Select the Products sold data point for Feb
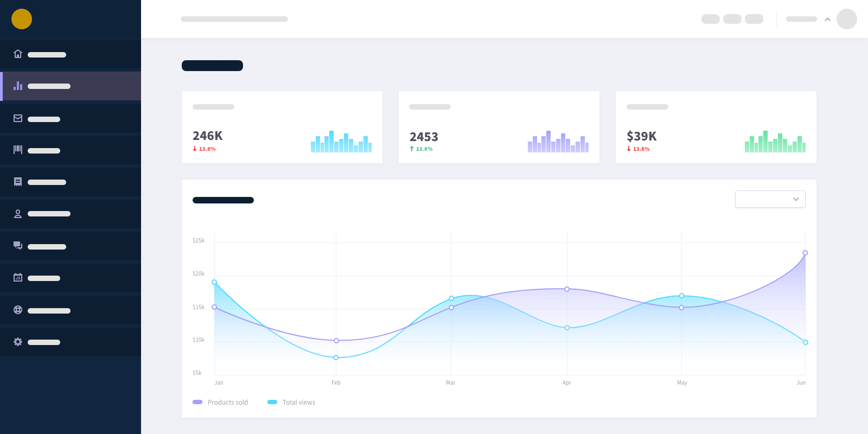Viewport: 868px width, 434px height. [336, 341]
